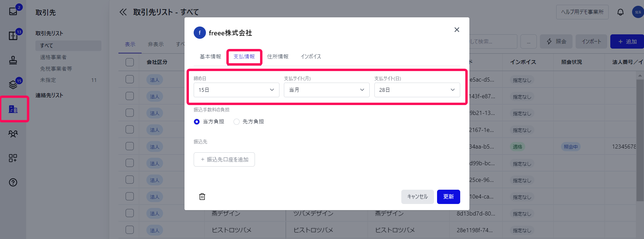Check the first row's checkbox in the list
This screenshot has height=239, width=644.
130,79
